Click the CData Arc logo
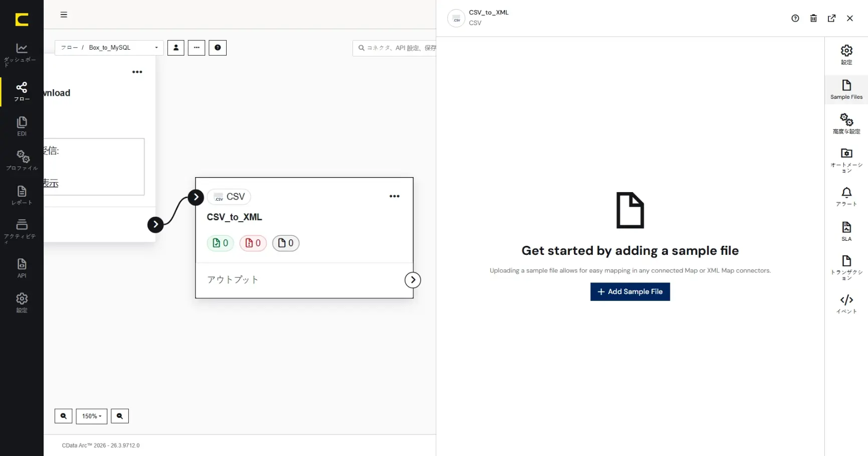Viewport: 868px width, 456px height. click(22, 20)
